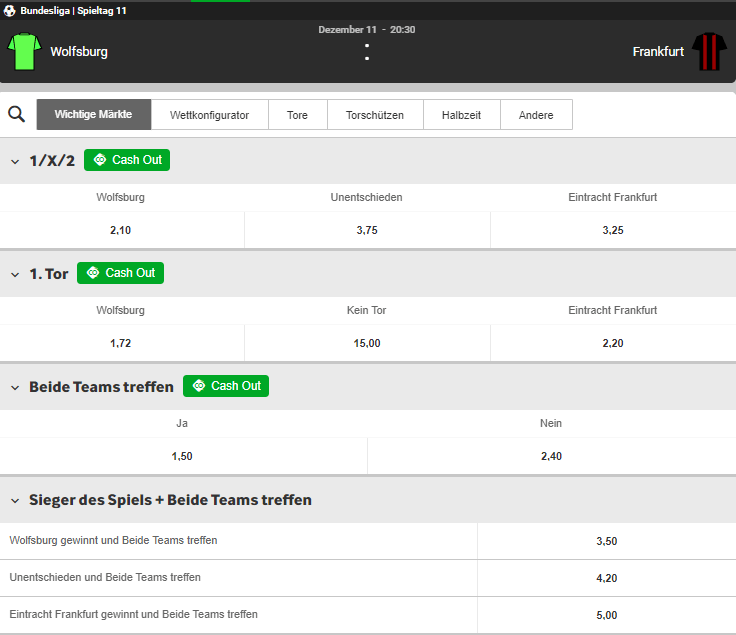736x635 pixels.
Task: Click Eintracht Frankfurt label under 1. Tor
Action: 613,310
